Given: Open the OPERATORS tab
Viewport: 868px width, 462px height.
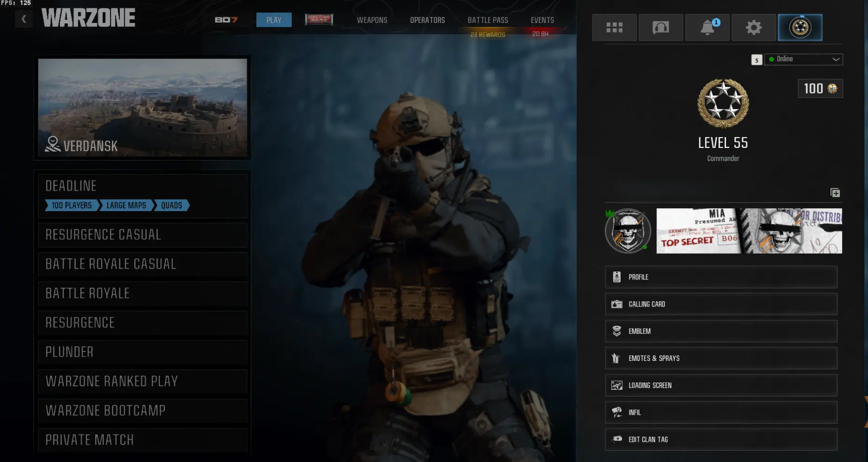Looking at the screenshot, I should pos(428,20).
